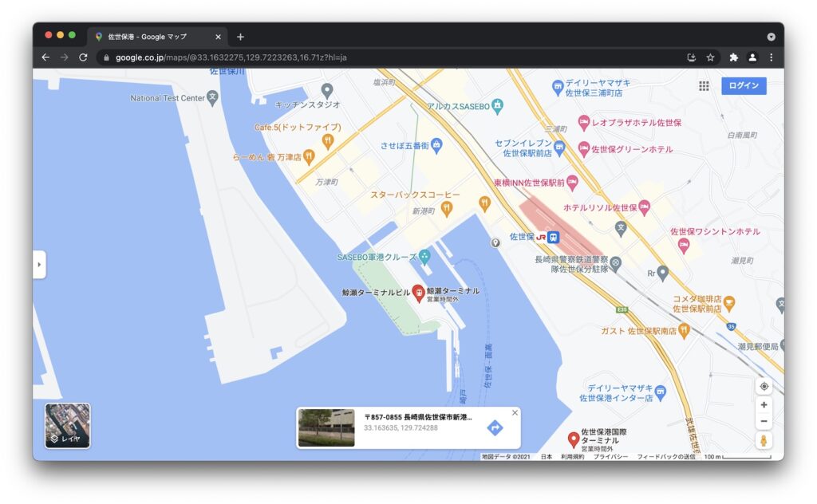The height and width of the screenshot is (504, 817).
Task: Zoom in with the plus button
Action: 764,404
